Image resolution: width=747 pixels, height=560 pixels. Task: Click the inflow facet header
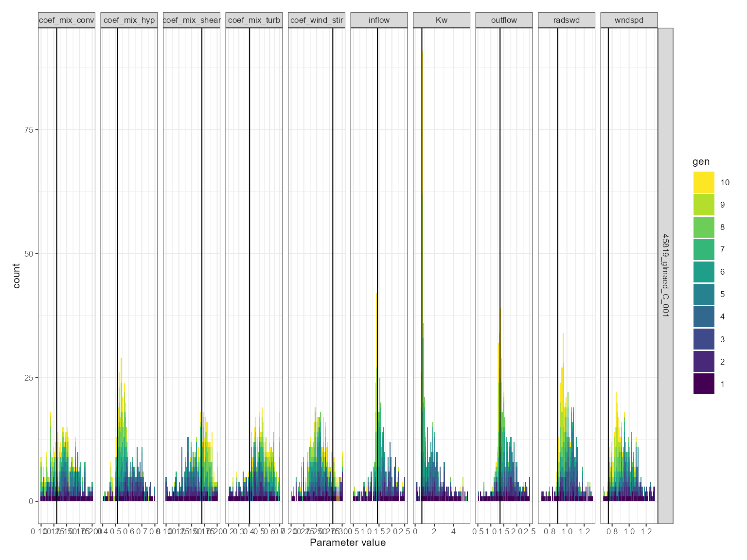(x=379, y=20)
